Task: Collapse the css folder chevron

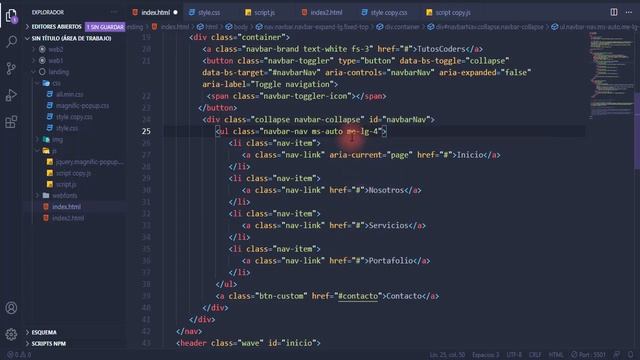Action: [38, 83]
